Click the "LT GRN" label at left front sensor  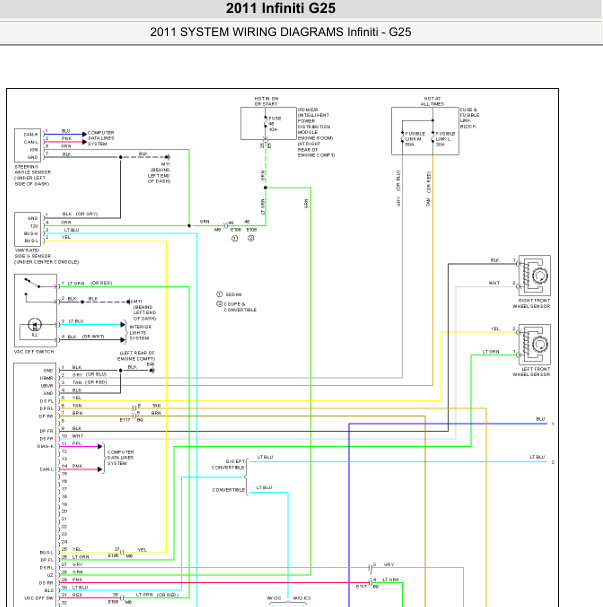[x=491, y=352]
